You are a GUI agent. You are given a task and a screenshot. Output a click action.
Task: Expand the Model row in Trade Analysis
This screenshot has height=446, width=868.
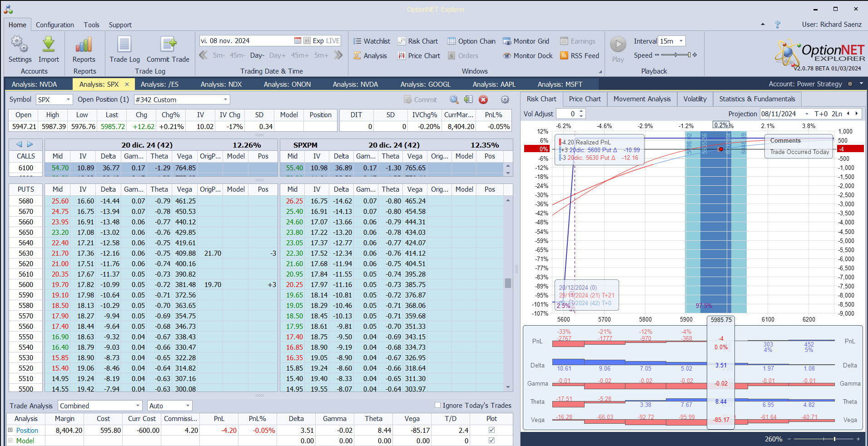tap(10, 441)
